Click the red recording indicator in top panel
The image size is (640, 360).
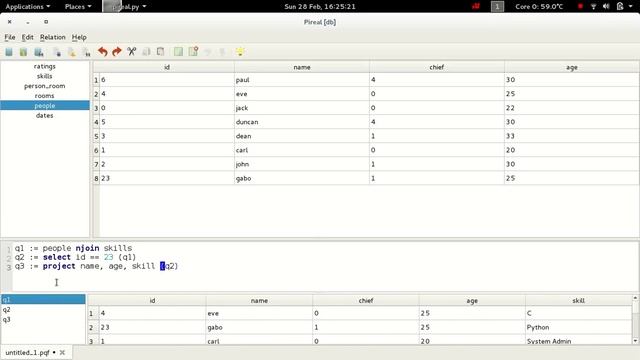pos(580,7)
